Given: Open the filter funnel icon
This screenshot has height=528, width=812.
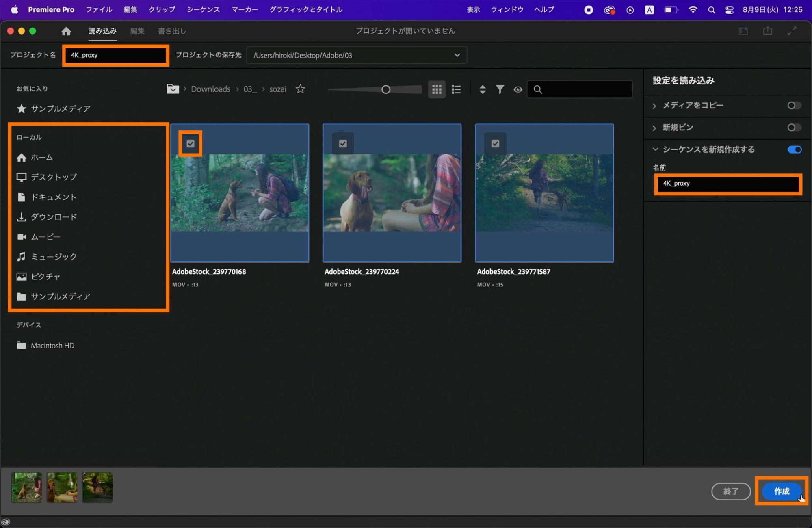Looking at the screenshot, I should [x=500, y=89].
